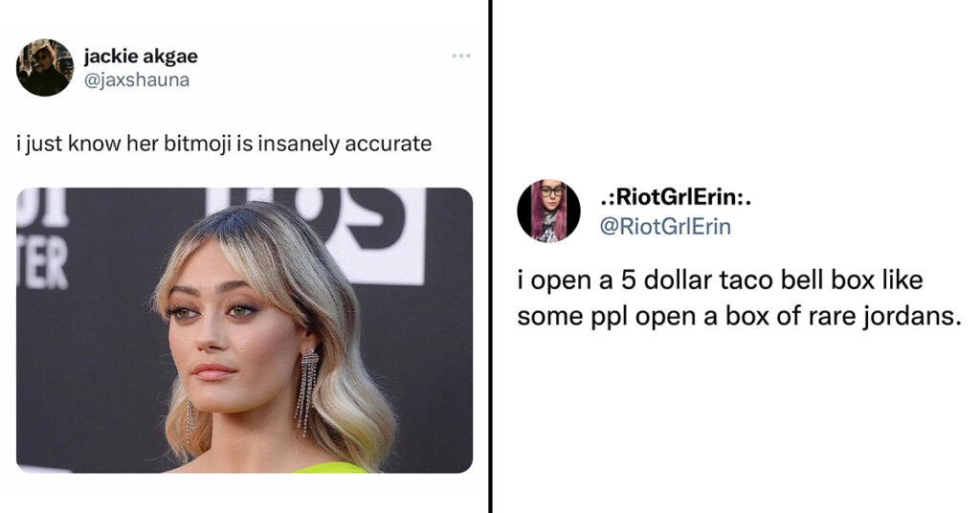Click the bitmoji tweet text
The height and width of the screenshot is (513, 980).
tap(224, 144)
